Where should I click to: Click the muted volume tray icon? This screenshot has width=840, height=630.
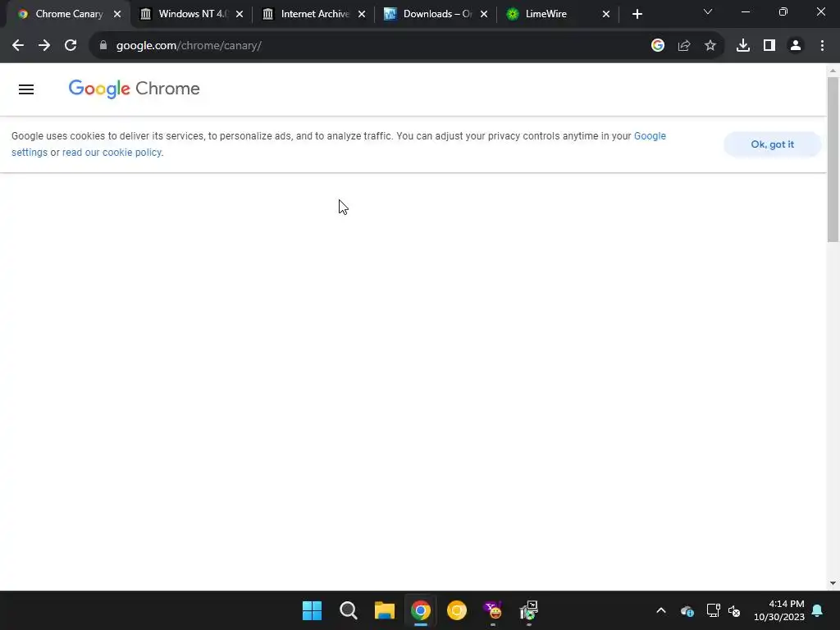click(x=734, y=610)
